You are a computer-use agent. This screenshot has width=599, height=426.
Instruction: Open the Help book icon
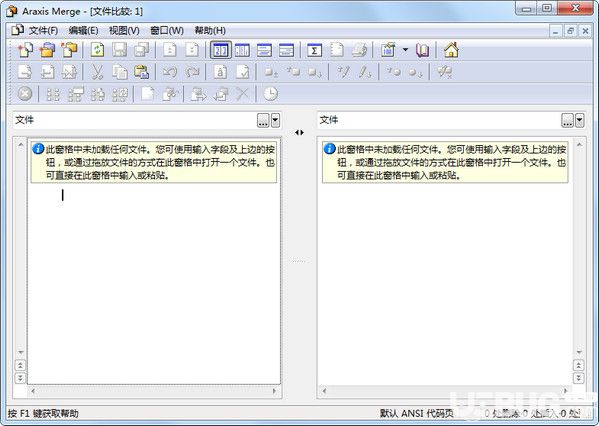pos(422,50)
